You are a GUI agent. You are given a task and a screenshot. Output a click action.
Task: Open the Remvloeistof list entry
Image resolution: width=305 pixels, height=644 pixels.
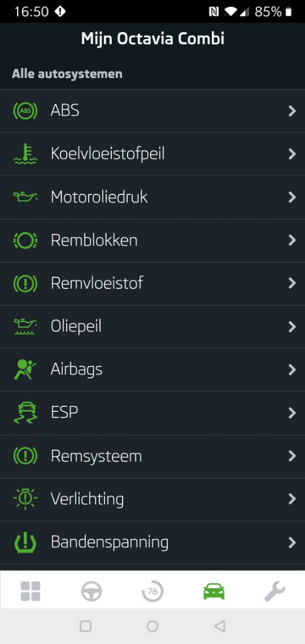(152, 284)
